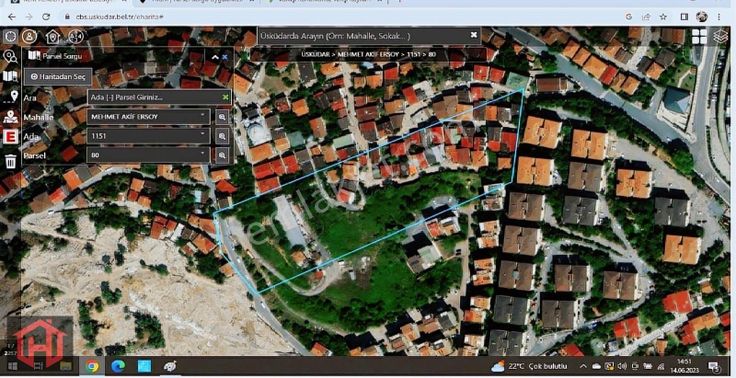Clear the Üsküdar'da Arayın search box
This screenshot has height=378, width=736.
474,35
